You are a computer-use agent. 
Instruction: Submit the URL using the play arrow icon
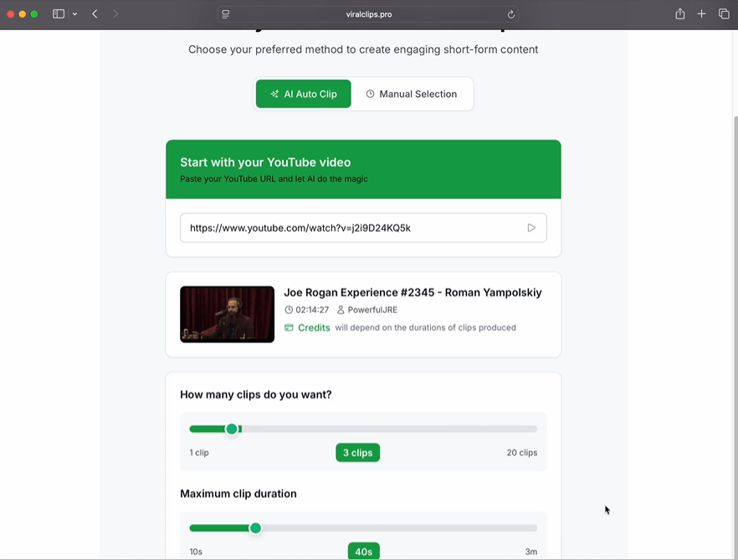[x=530, y=227]
